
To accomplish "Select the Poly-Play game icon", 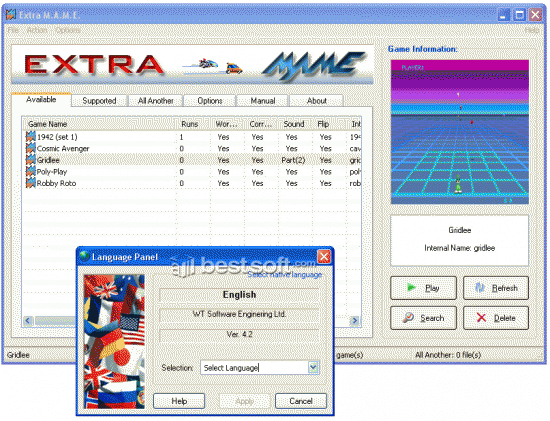I will (31, 172).
